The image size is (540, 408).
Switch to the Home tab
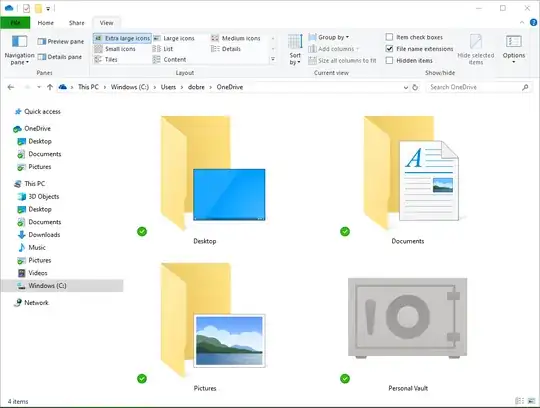[x=45, y=23]
